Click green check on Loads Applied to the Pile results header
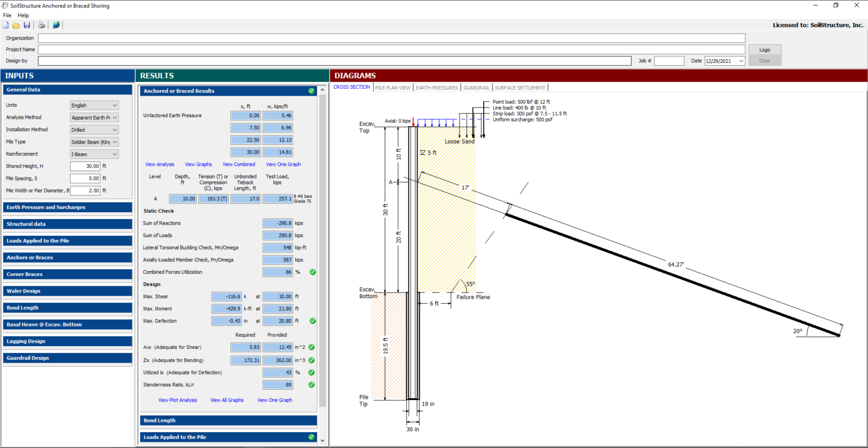868x448 pixels. 311,437
